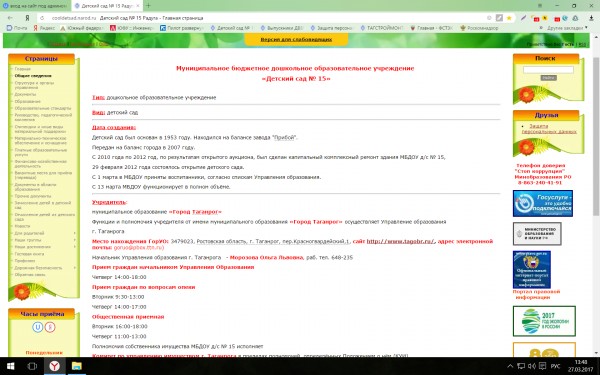This screenshot has width=600, height=375.
Task: Open 'Версия для слабовидящих' button
Action: 296,39
